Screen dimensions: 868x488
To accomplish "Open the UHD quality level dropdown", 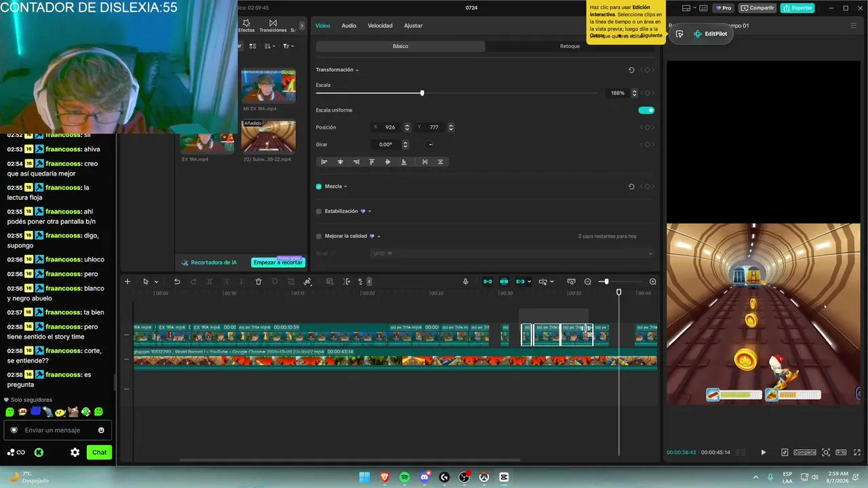I will point(512,253).
